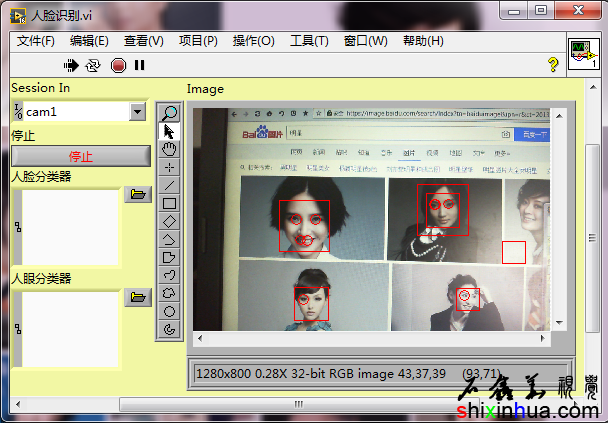The image size is (608, 423).
Task: Click the Run arrow in toolbar
Action: [71, 65]
